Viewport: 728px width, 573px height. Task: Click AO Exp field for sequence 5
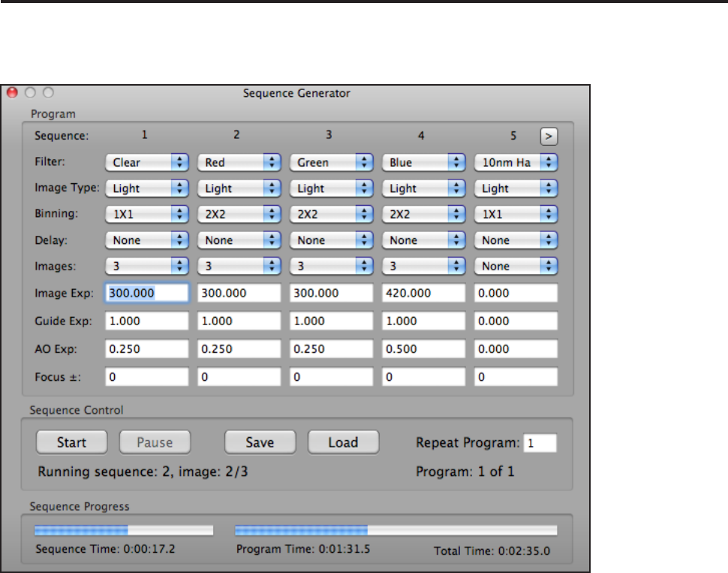[x=516, y=349]
